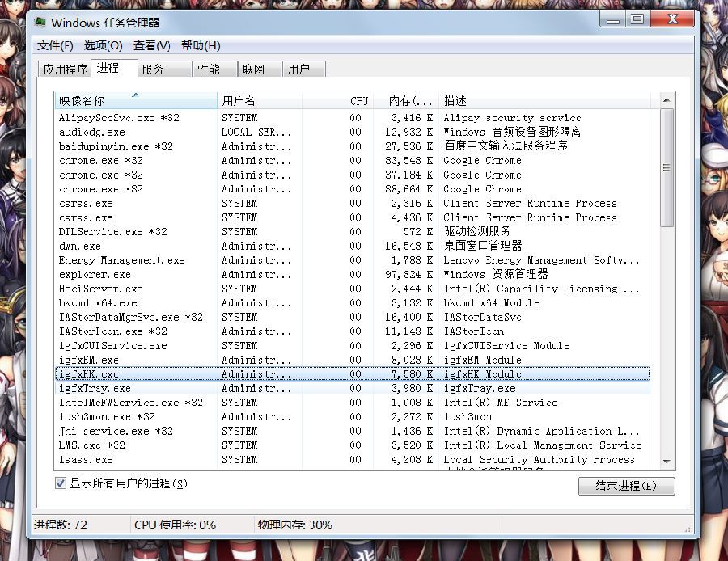Click the scrollbar up arrow
This screenshot has width=728, height=561.
tap(667, 99)
